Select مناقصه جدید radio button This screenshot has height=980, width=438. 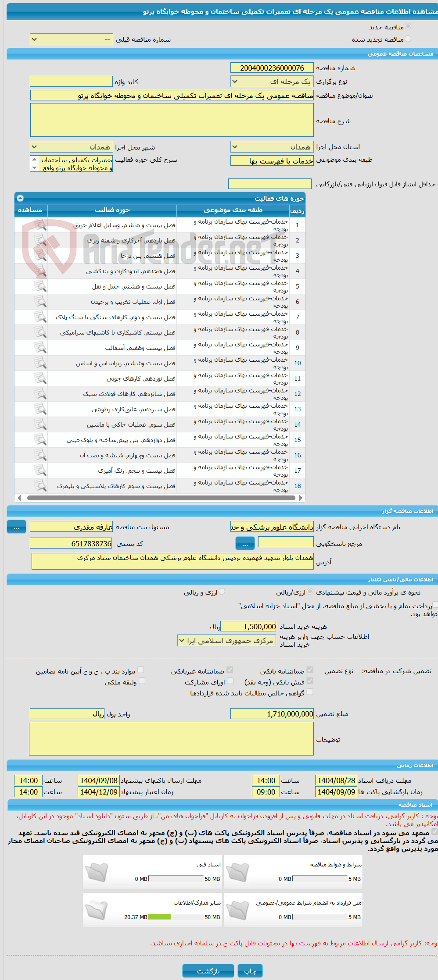point(408,27)
